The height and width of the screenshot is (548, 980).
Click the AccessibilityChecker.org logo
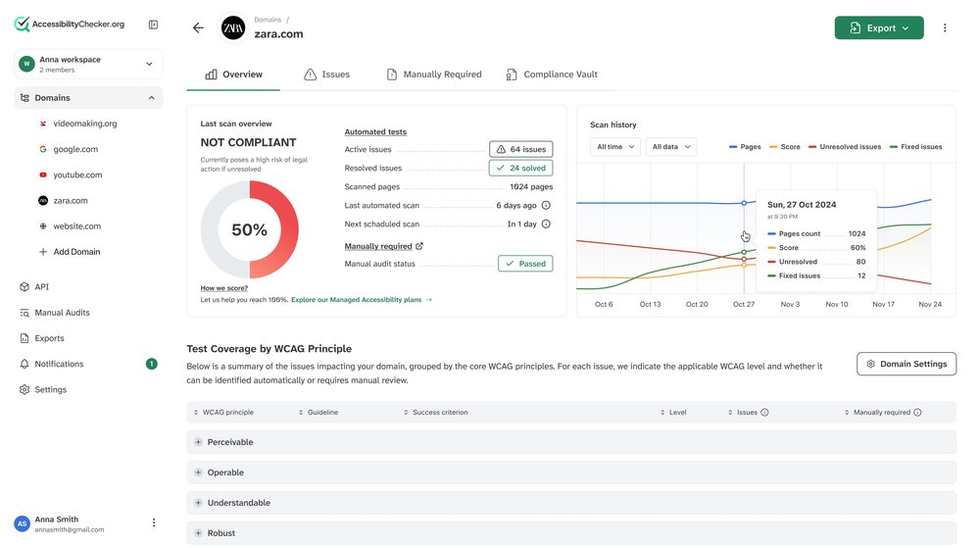70,25
